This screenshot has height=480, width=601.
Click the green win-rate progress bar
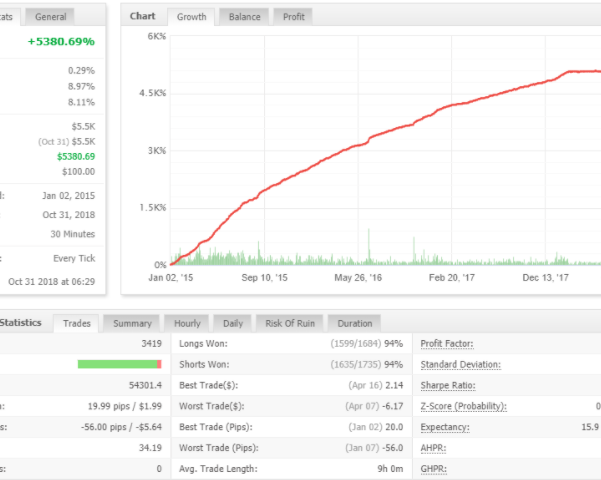(x=119, y=364)
